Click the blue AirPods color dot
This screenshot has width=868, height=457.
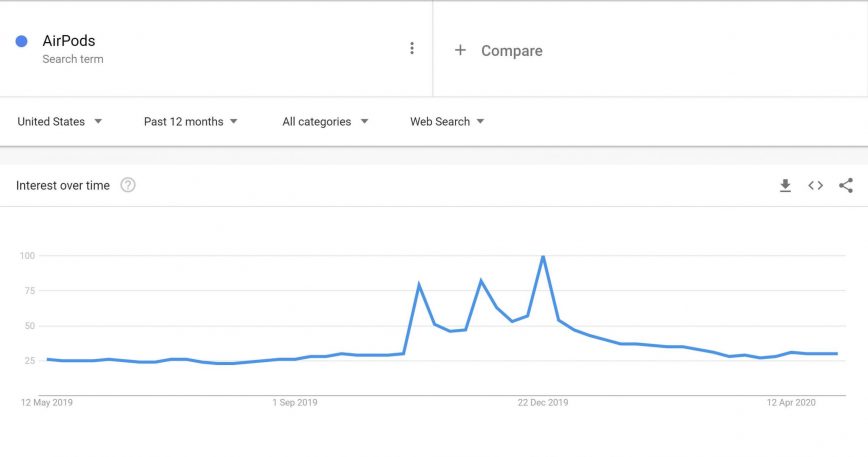[x=21, y=41]
